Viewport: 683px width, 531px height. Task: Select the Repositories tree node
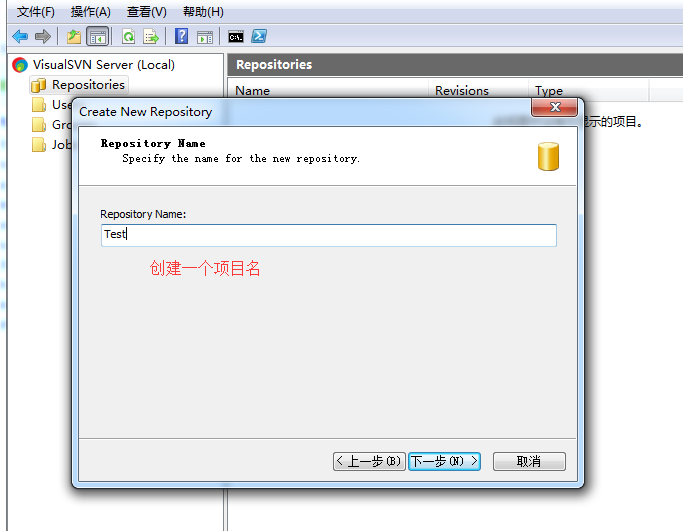[88, 85]
